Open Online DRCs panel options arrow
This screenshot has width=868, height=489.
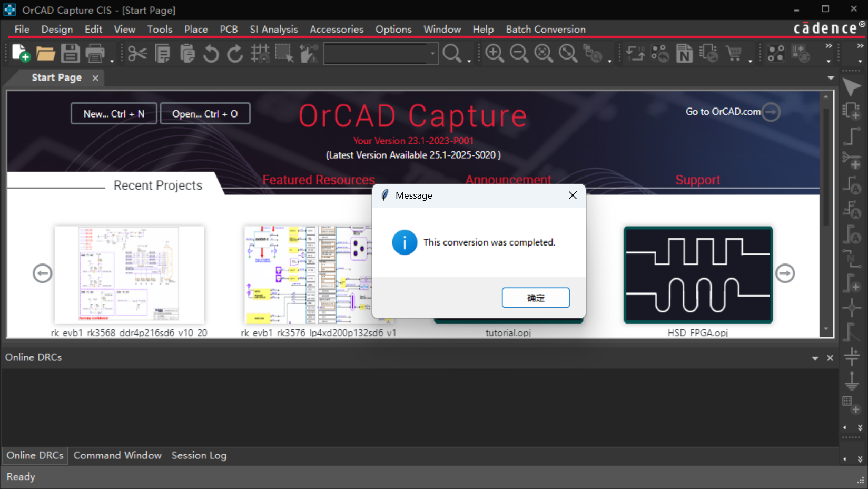pyautogui.click(x=815, y=358)
